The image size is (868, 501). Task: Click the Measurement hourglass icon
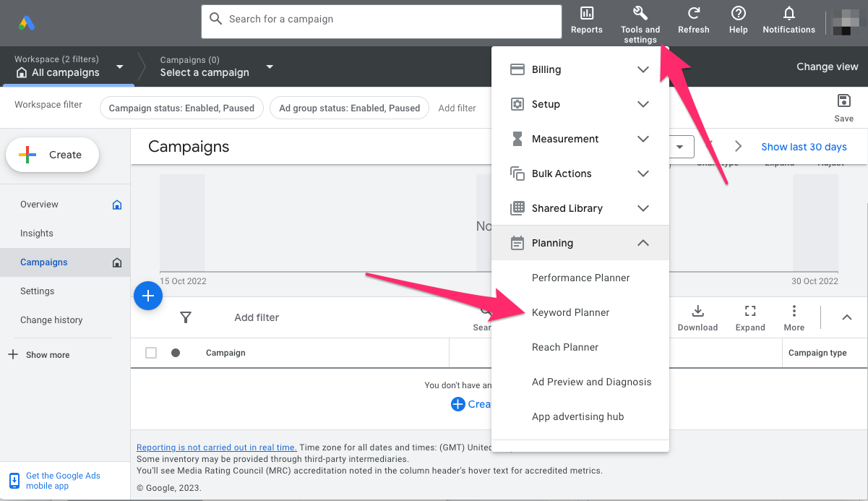(517, 139)
